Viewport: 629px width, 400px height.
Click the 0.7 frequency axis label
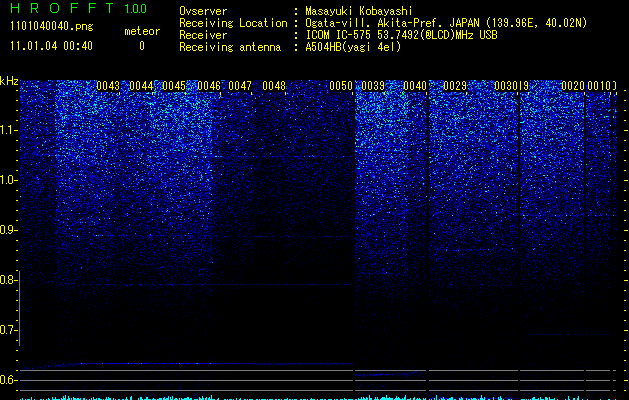coord(9,330)
